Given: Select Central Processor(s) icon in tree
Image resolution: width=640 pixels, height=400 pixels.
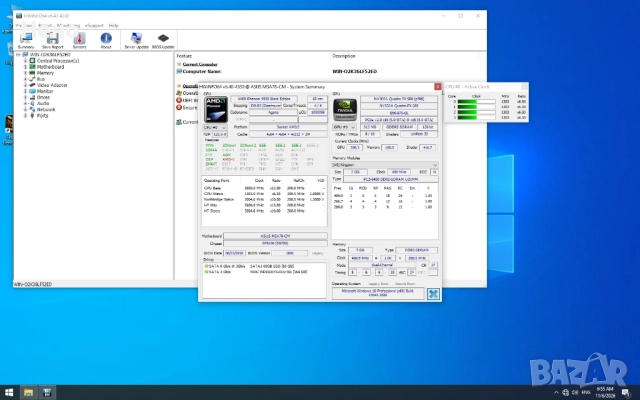Looking at the screenshot, I should pos(32,61).
